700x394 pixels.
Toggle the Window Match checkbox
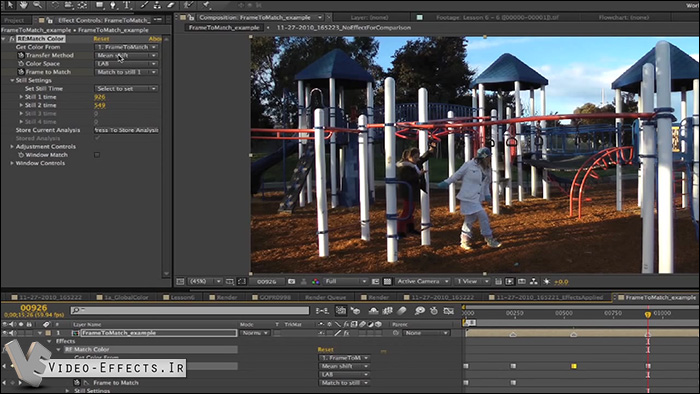pos(97,155)
